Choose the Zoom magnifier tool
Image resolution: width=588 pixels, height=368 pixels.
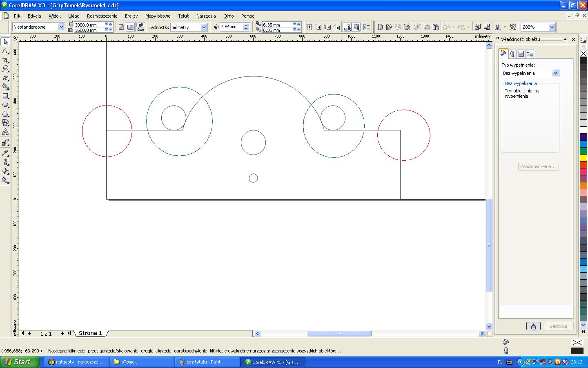6,69
